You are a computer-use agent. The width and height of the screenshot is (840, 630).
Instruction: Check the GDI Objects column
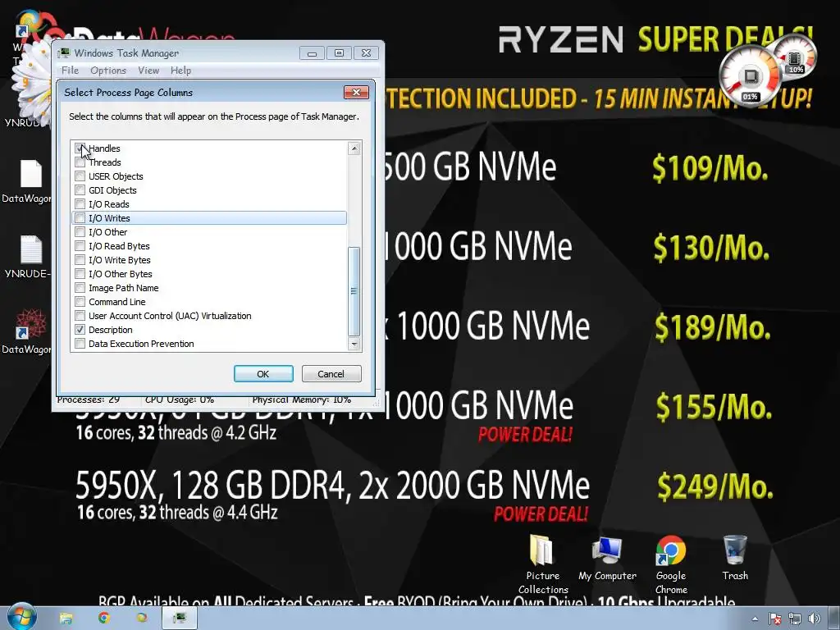point(80,190)
